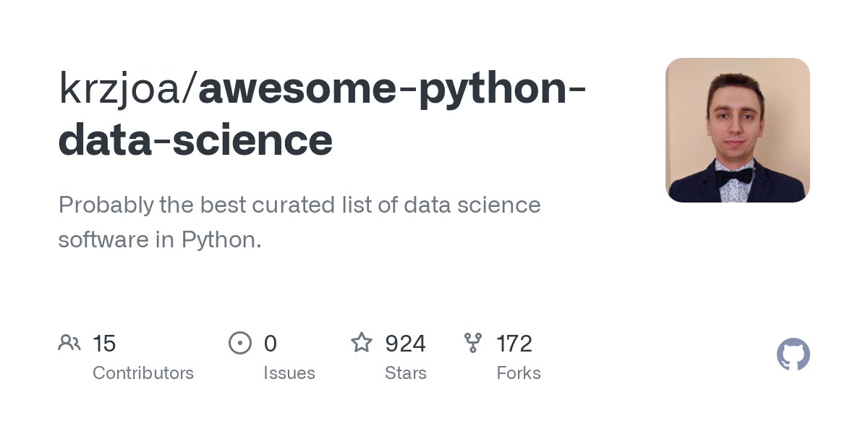Image resolution: width=868 pixels, height=434 pixels.
Task: Open the awesome-python- repository title
Action: pos(392,89)
